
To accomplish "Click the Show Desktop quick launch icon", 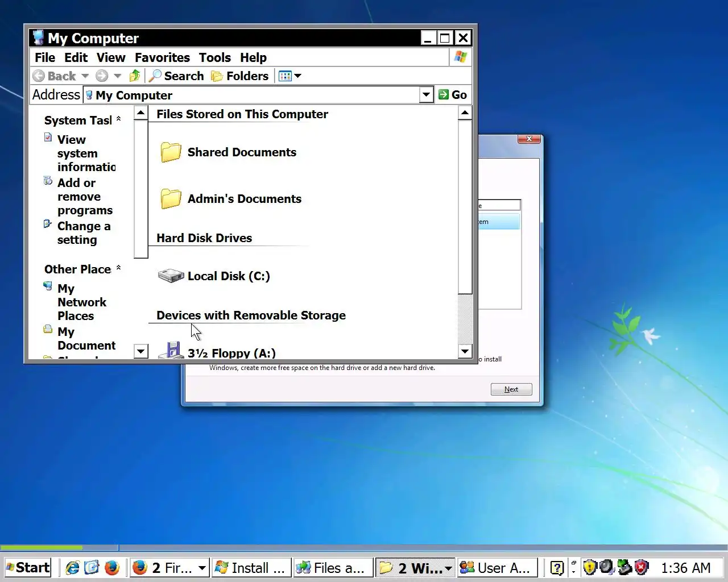I will pos(92,567).
